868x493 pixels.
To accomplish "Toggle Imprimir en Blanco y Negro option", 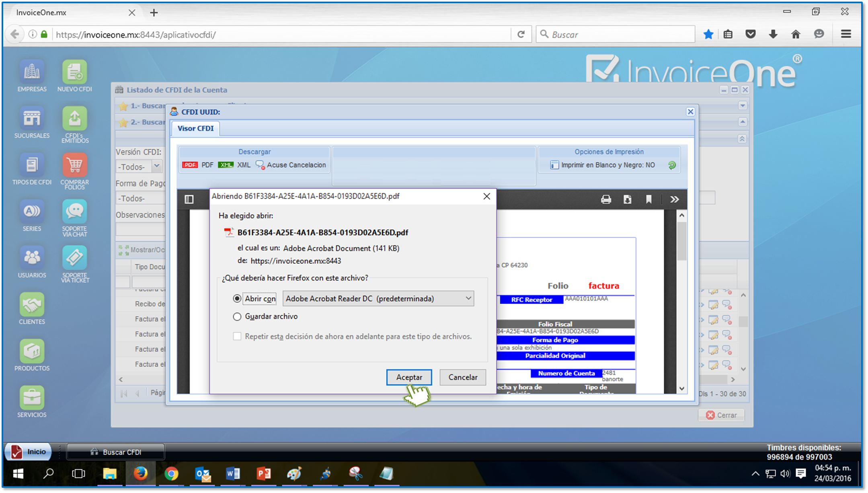I will pyautogui.click(x=603, y=165).
